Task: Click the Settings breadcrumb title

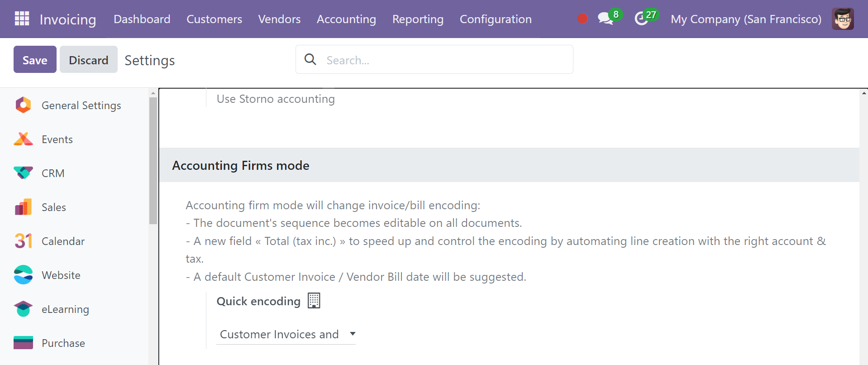Action: pyautogui.click(x=150, y=60)
